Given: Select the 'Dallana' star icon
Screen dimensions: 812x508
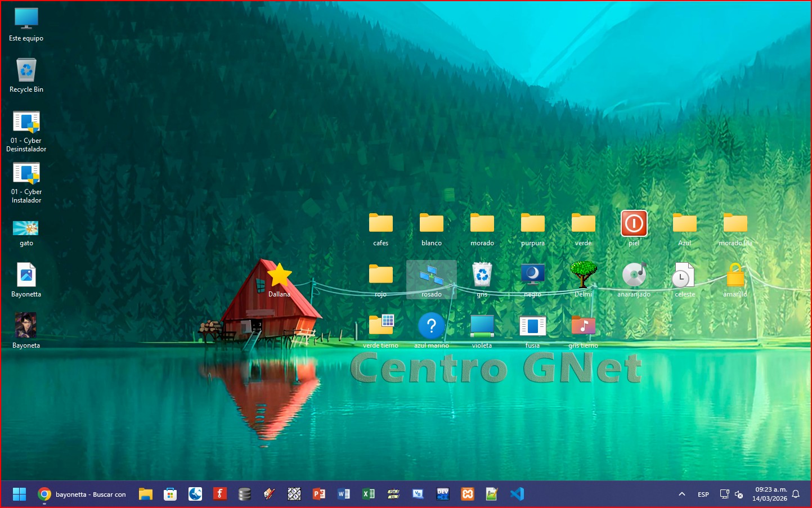Looking at the screenshot, I should pyautogui.click(x=279, y=275).
